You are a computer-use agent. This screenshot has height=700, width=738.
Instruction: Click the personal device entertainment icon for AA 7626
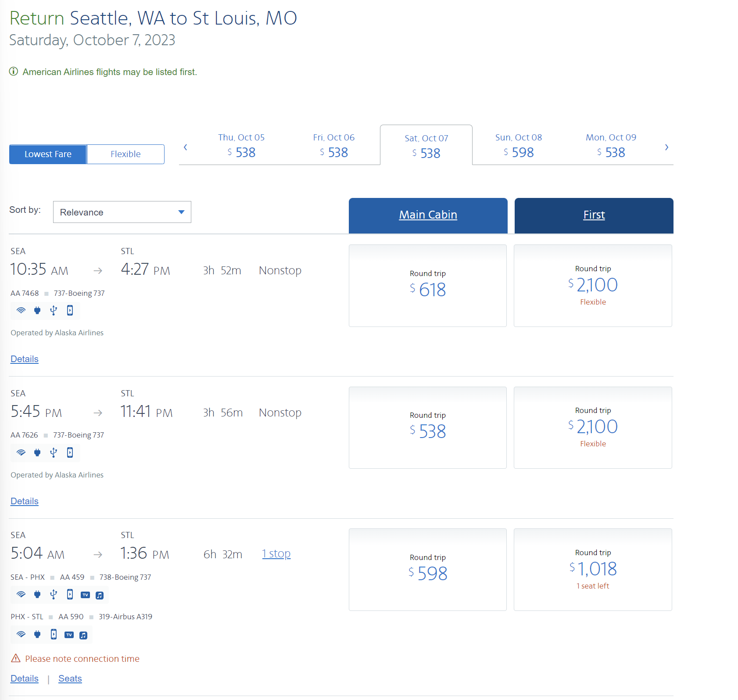(x=70, y=452)
